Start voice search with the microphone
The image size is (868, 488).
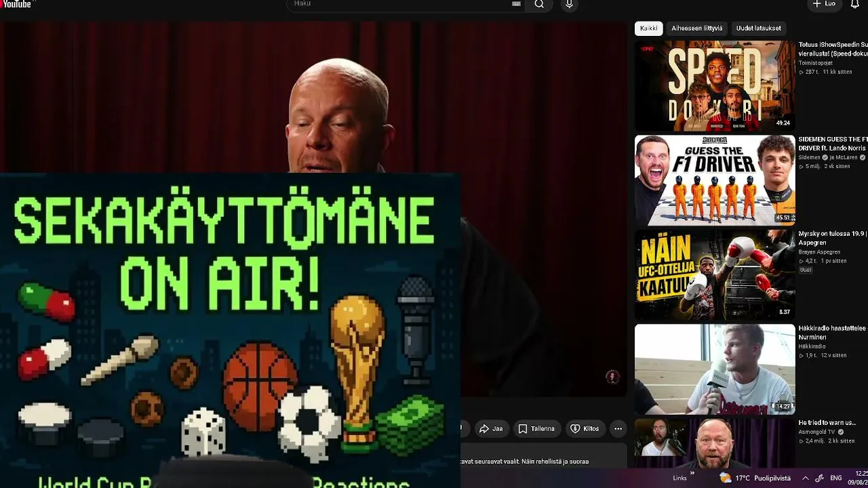569,4
